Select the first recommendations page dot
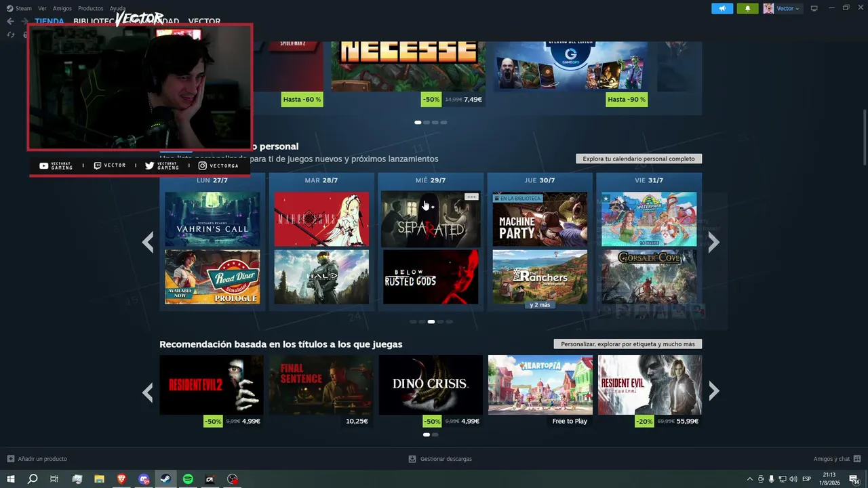Viewport: 868px width, 488px height. tap(427, 434)
